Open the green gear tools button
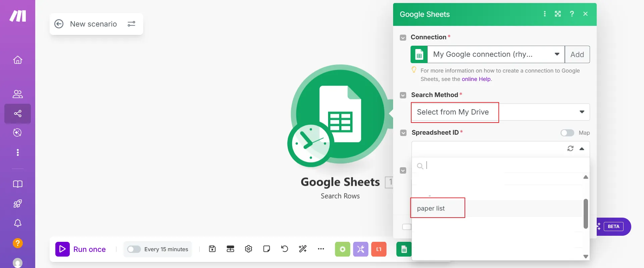The height and width of the screenshot is (268, 644). click(342, 249)
